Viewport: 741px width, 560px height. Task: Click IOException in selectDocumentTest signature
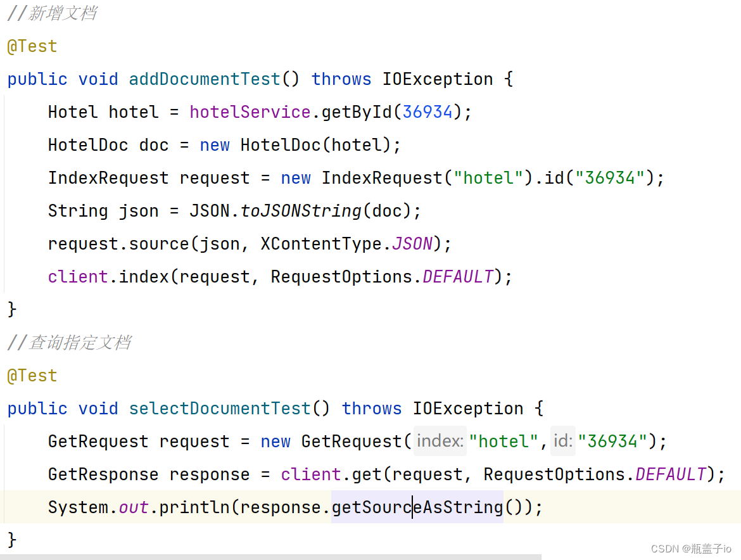[x=468, y=409]
